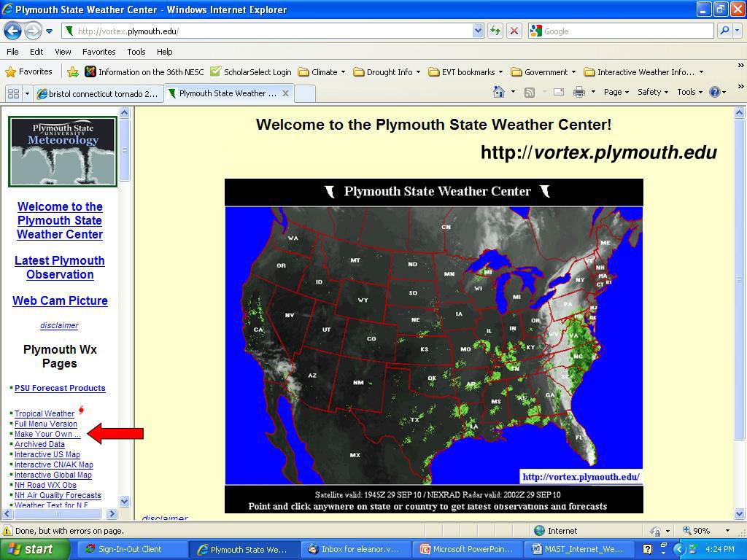Click the Home page icon

coord(499,92)
